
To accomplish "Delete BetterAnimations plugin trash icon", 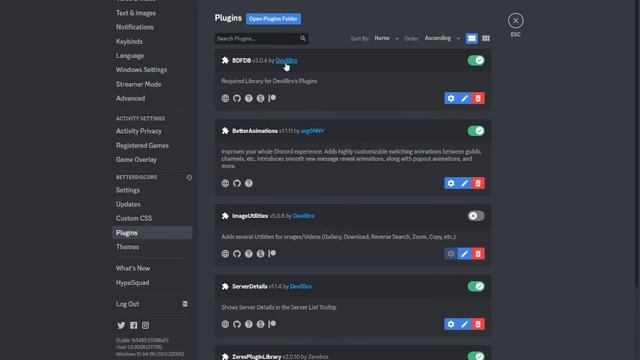I will 478,183.
